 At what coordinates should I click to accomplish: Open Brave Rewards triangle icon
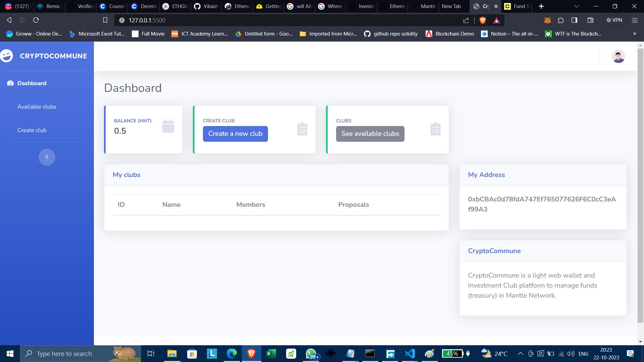tap(497, 20)
